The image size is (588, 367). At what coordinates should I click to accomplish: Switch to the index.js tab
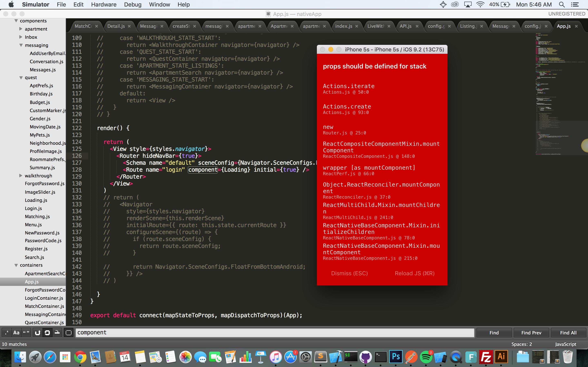[343, 26]
